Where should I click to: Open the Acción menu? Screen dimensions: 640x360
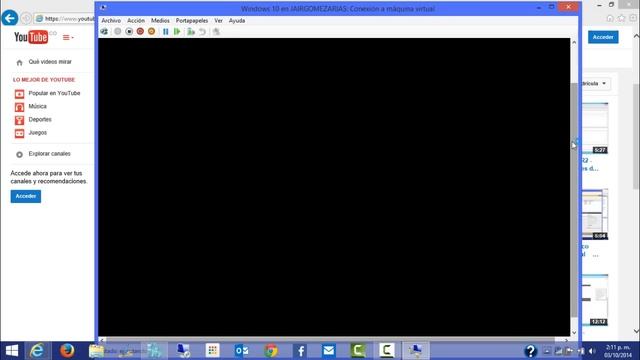tap(136, 20)
